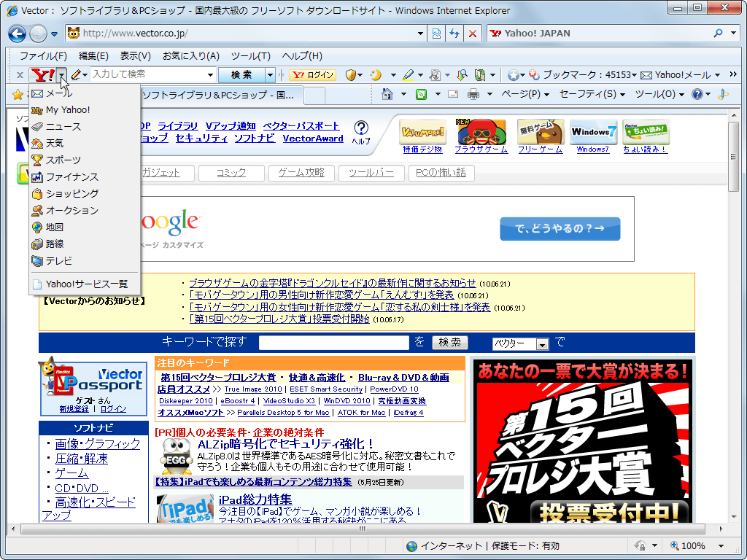This screenshot has width=747, height=560.
Task: Click the ツールバー page tab
Action: (371, 173)
